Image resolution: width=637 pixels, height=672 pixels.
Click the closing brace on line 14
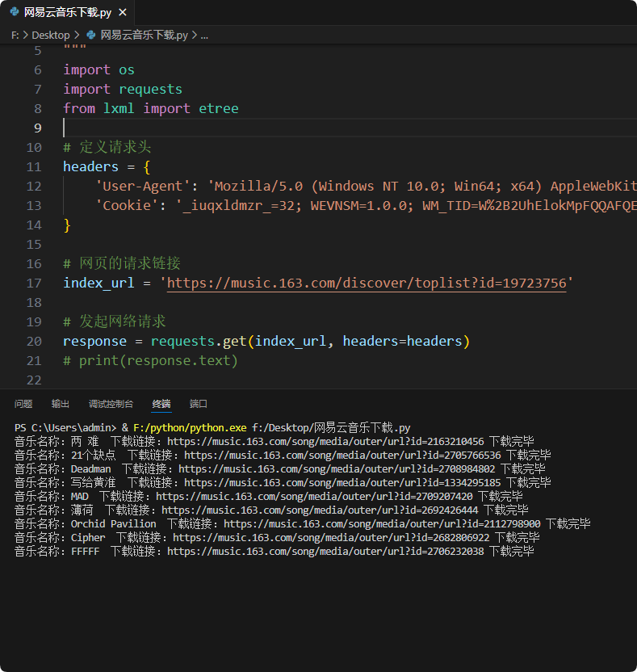click(x=67, y=225)
